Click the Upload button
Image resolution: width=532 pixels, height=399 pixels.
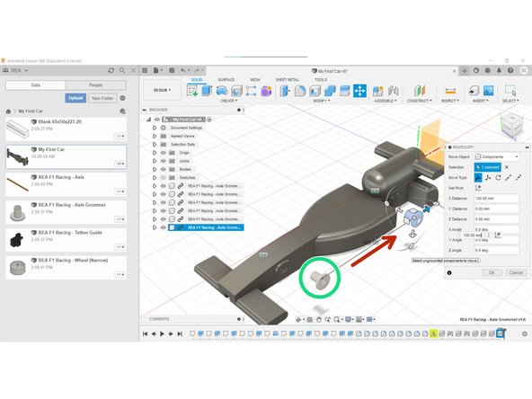75,98
